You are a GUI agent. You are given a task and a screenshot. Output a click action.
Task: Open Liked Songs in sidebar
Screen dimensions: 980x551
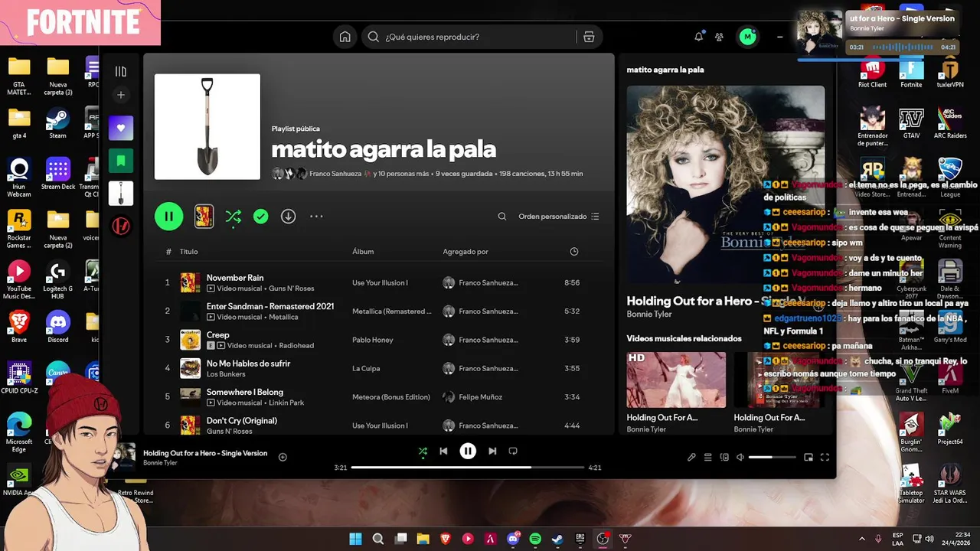click(x=121, y=128)
